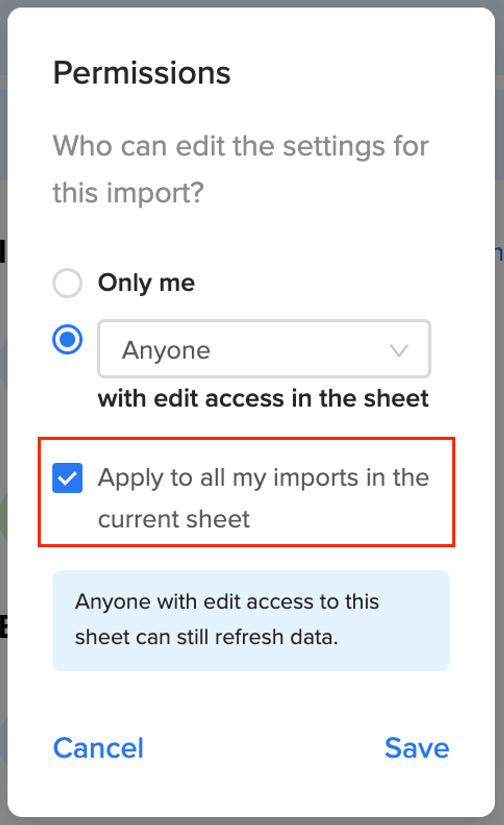
Task: Select the "Only me" radio button
Action: [x=68, y=283]
